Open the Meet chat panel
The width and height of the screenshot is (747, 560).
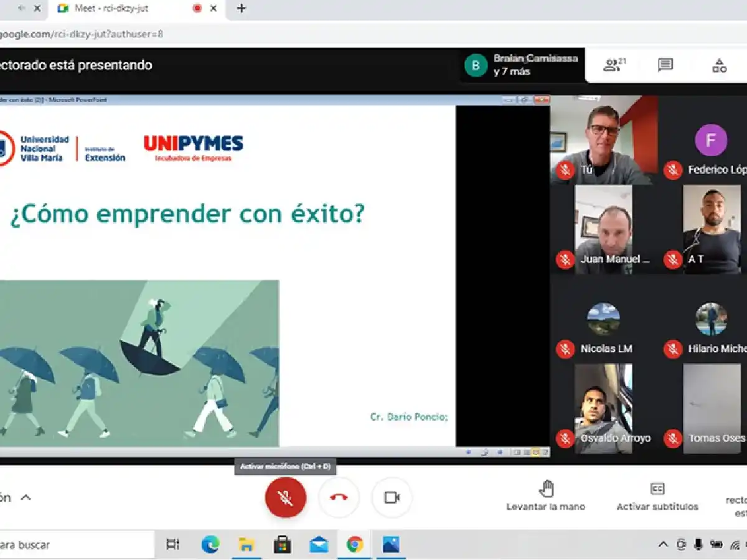(x=665, y=65)
